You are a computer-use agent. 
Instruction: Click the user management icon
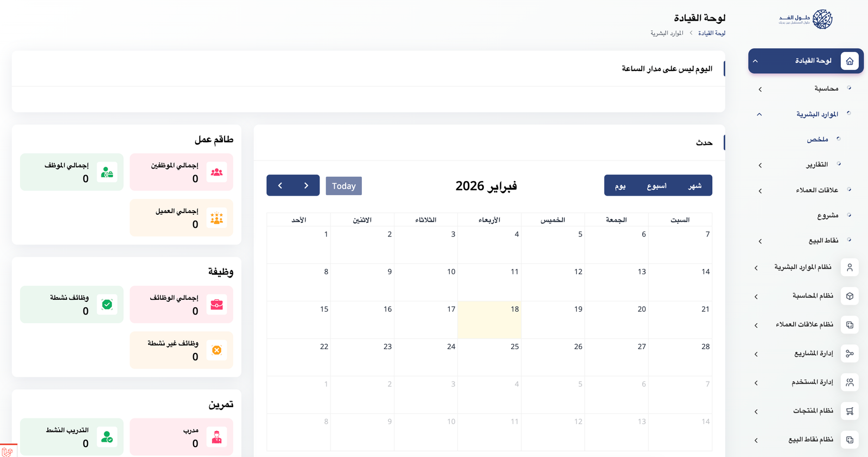[x=850, y=382]
